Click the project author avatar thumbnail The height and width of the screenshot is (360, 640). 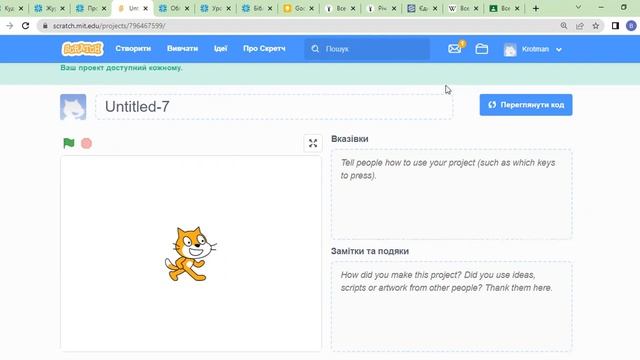click(x=73, y=107)
